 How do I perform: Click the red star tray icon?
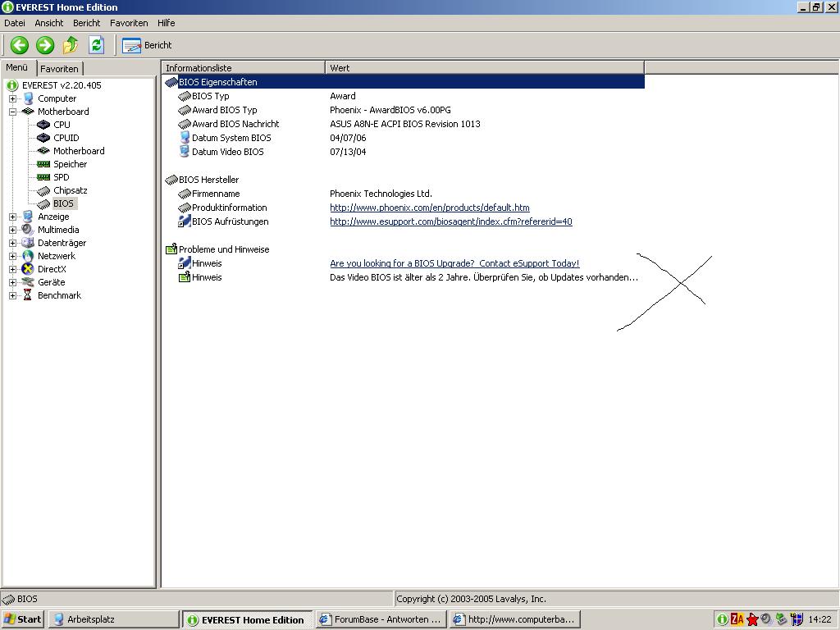(752, 620)
